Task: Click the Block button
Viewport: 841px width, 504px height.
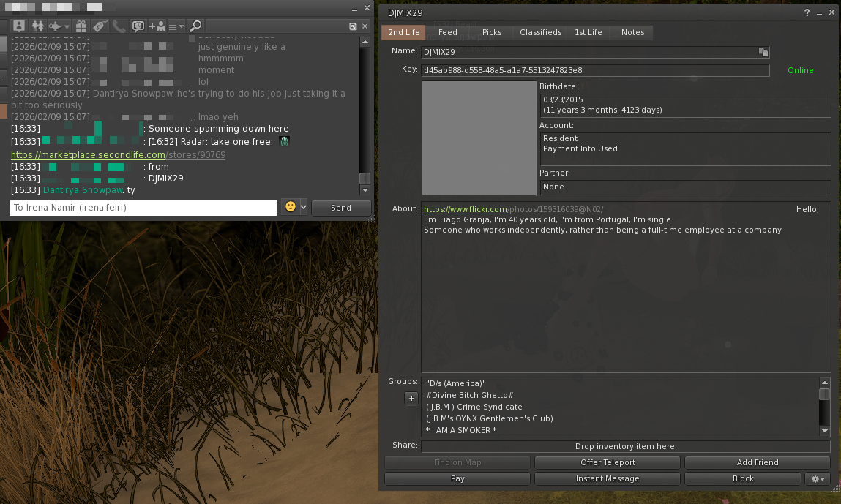Action: [x=743, y=478]
